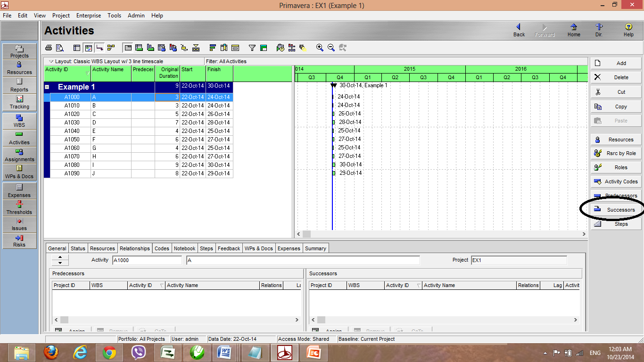Click the Progress Spotlight icon
This screenshot has width=644, height=362.
[x=302, y=48]
